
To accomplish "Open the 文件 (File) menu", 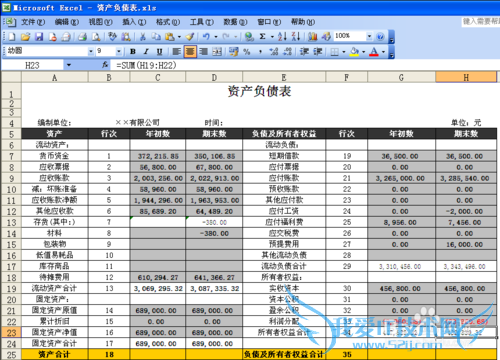I will coord(33,22).
